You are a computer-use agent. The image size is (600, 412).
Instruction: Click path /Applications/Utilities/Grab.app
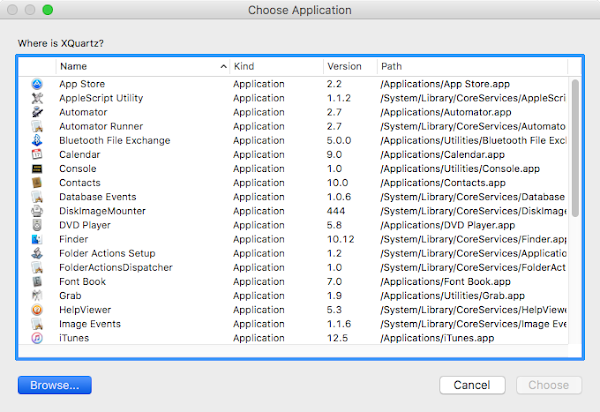coord(452,296)
